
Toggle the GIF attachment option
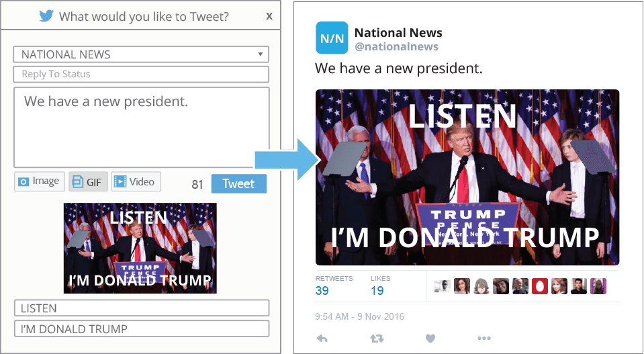pos(88,181)
